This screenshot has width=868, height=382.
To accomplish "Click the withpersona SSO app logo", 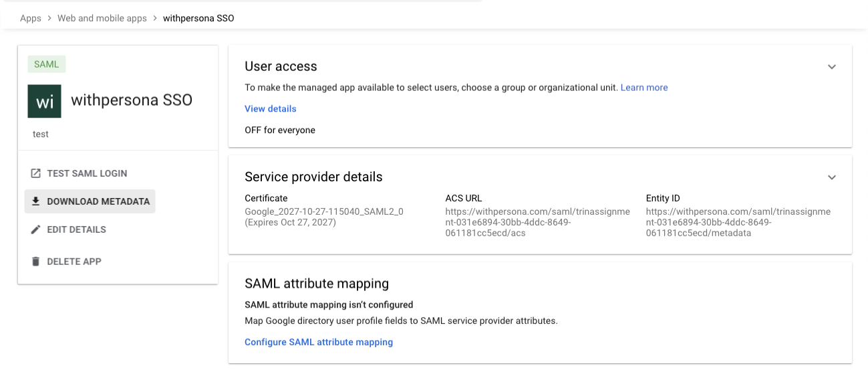I will click(45, 101).
